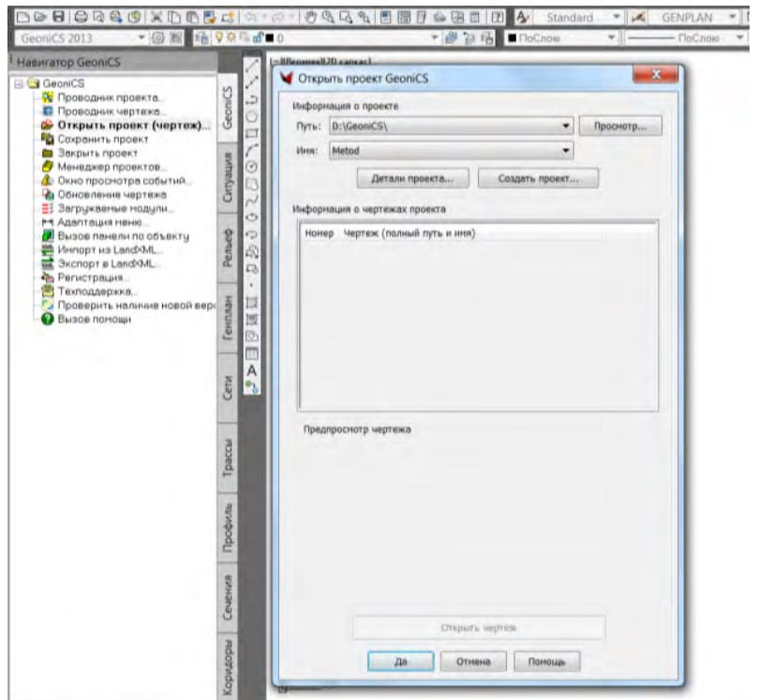Screen dimensions: 759x700
Task: Select the Line draw tool
Action: (x=252, y=66)
